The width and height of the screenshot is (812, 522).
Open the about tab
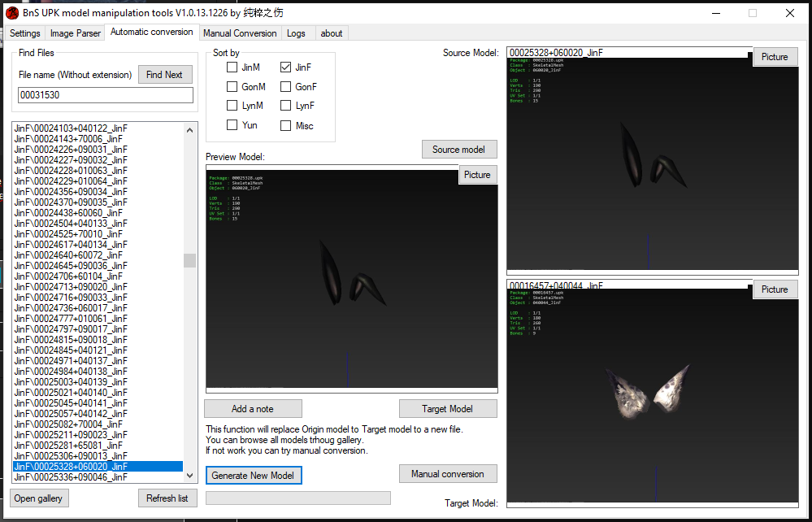[332, 33]
